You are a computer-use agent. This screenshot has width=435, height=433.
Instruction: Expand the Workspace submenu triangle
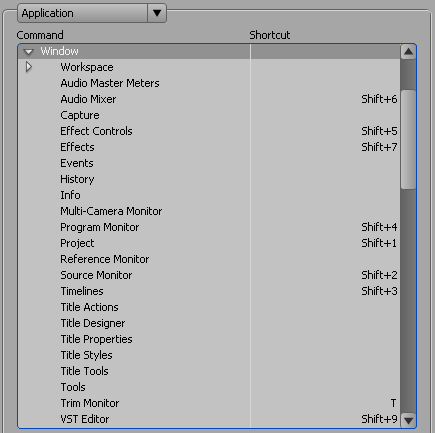click(29, 67)
